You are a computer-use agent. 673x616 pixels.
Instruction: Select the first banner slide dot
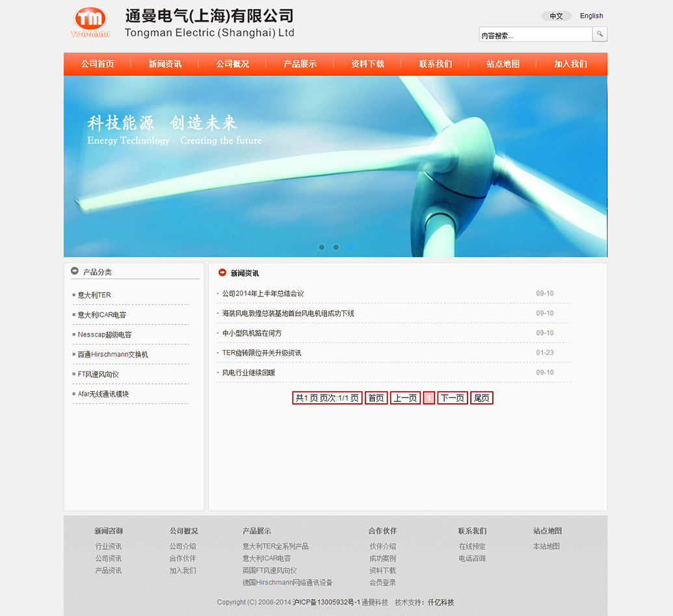[321, 247]
